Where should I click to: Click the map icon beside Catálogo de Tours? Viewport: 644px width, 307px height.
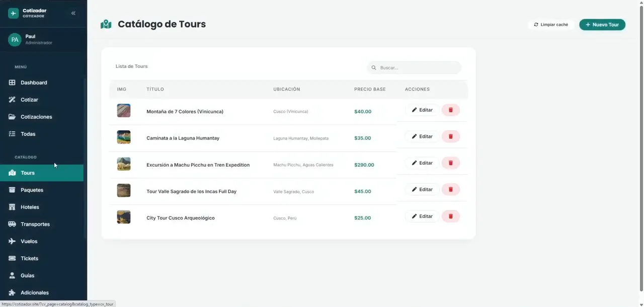pyautogui.click(x=106, y=24)
